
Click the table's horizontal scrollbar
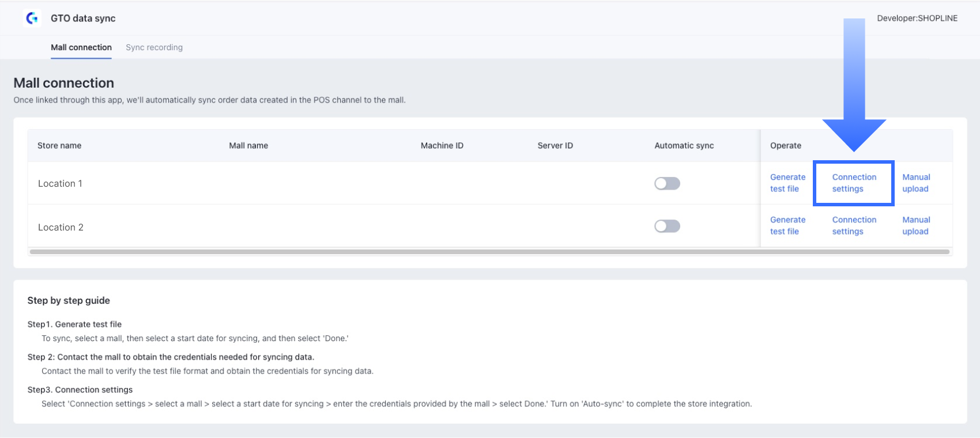point(489,252)
